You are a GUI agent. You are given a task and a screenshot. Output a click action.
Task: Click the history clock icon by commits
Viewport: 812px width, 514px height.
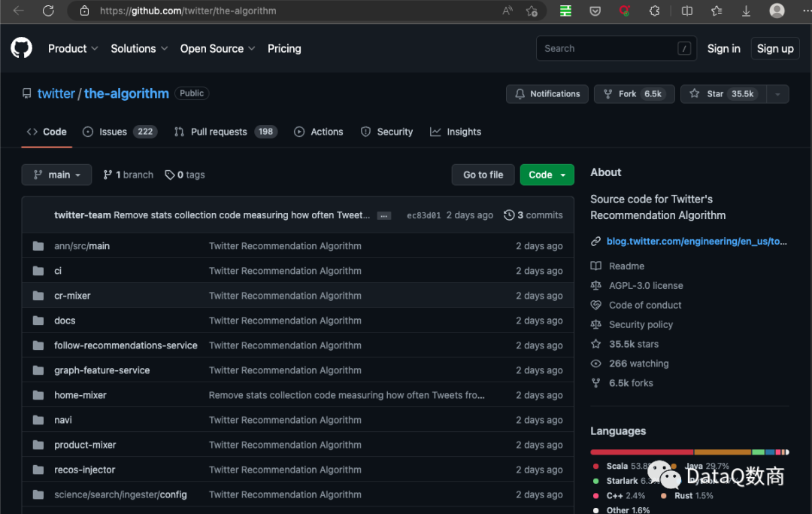pos(509,215)
